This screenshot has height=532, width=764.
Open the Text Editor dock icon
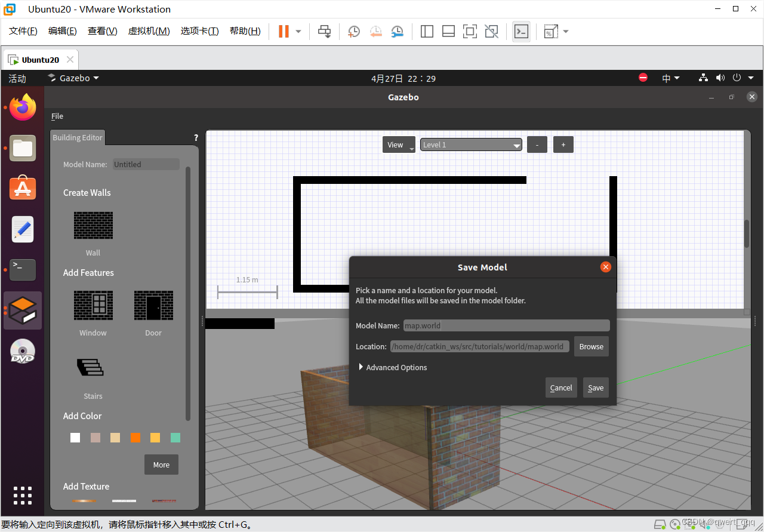click(x=23, y=229)
